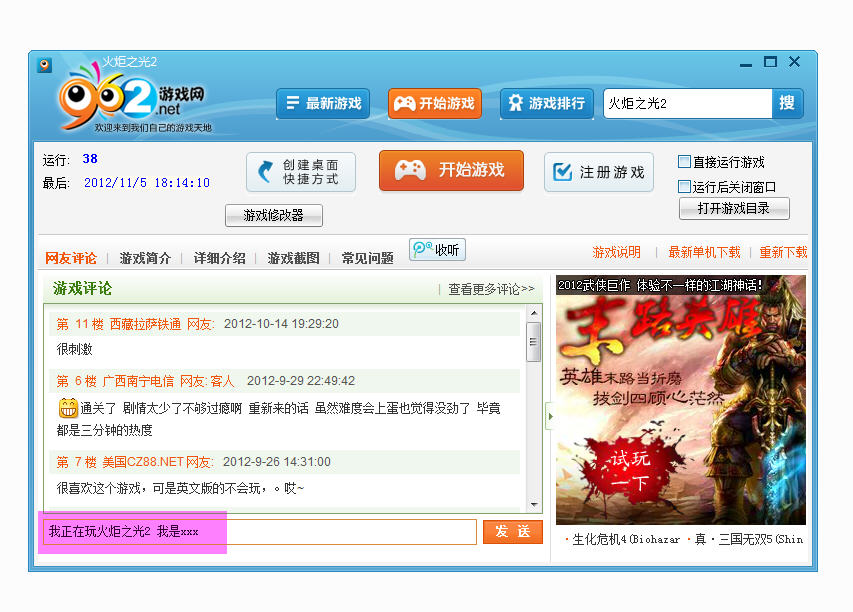Open the 生化危机4 link
The width and height of the screenshot is (853, 612).
626,540
